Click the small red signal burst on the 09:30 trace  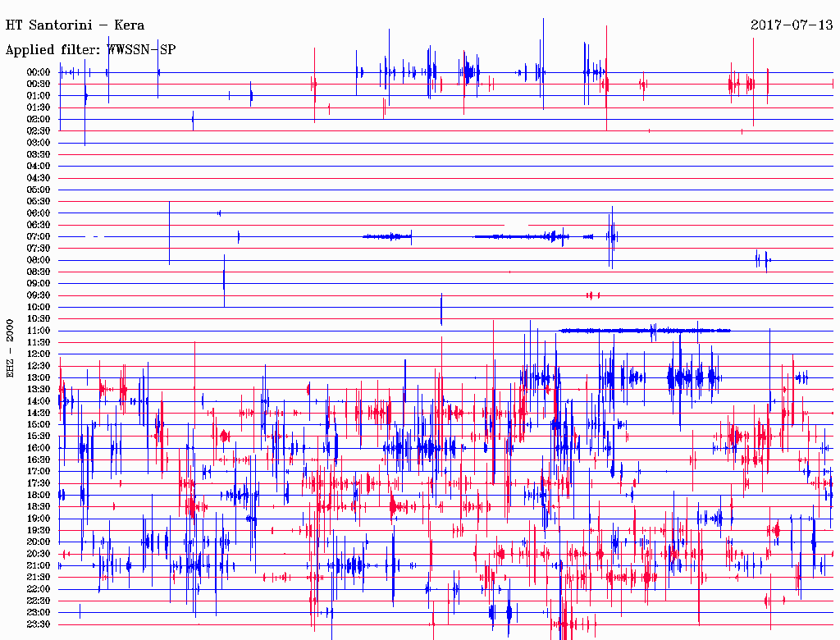point(592,295)
